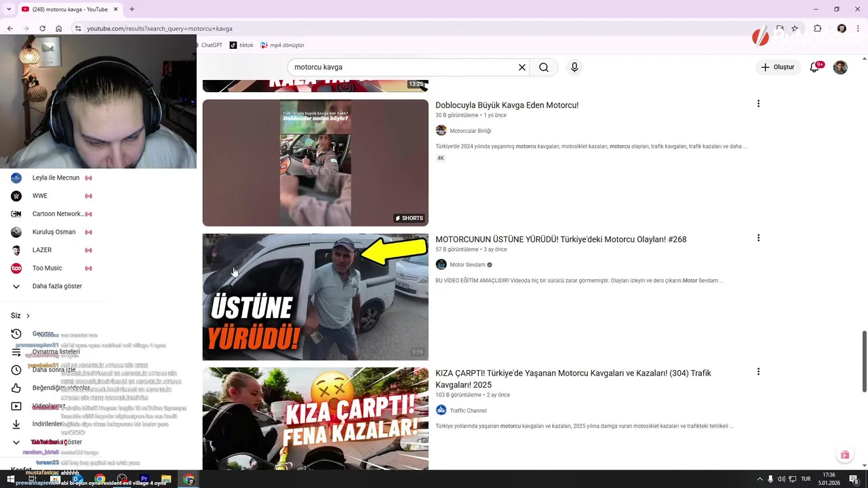The height and width of the screenshot is (488, 868).
Task: Expand the tab search dropdown arrow
Action: tap(9, 9)
